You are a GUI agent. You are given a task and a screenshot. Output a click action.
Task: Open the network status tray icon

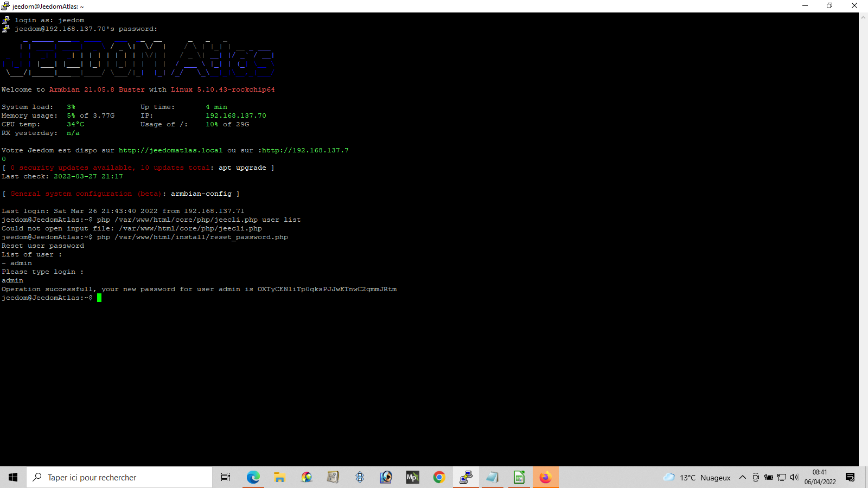point(782,477)
